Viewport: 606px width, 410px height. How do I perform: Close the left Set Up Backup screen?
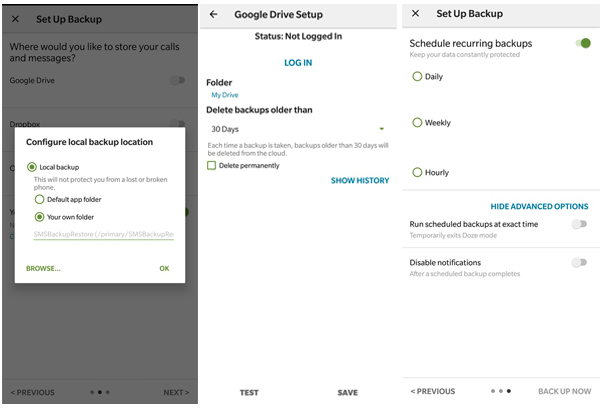tap(15, 19)
